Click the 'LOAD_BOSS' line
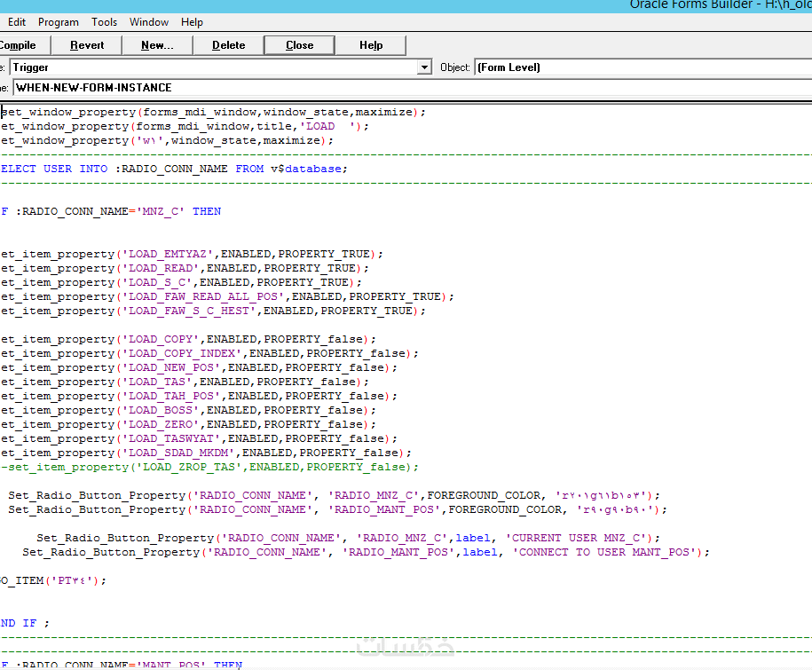812x670 pixels. pyautogui.click(x=188, y=410)
